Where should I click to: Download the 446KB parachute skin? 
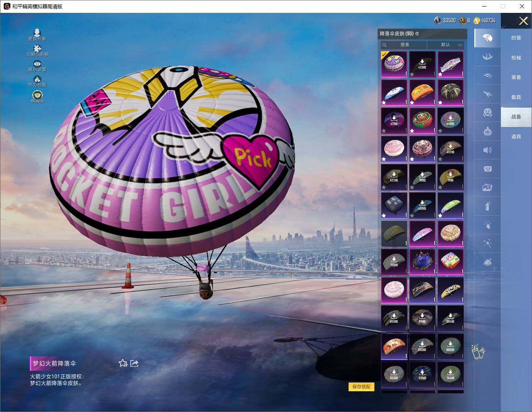pyautogui.click(x=451, y=120)
